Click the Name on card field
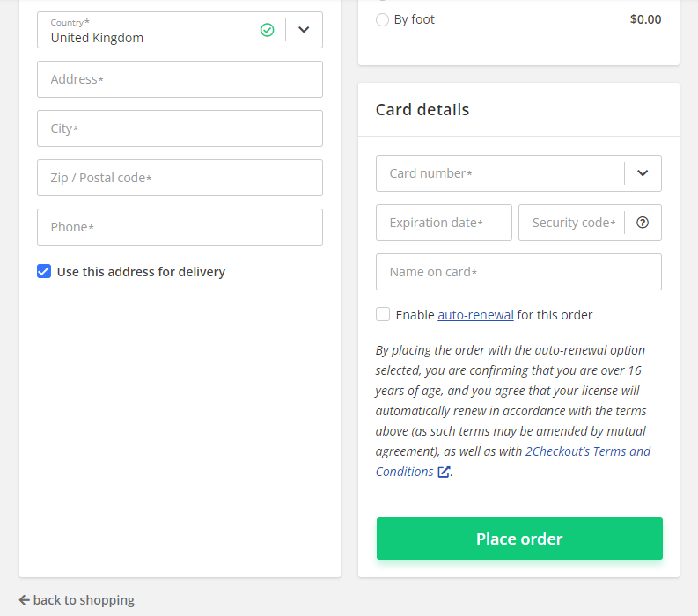This screenshot has height=616, width=698. pos(518,272)
